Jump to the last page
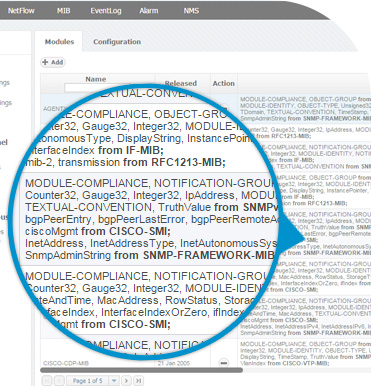Screen dimensions: 371x386 click(x=138, y=380)
